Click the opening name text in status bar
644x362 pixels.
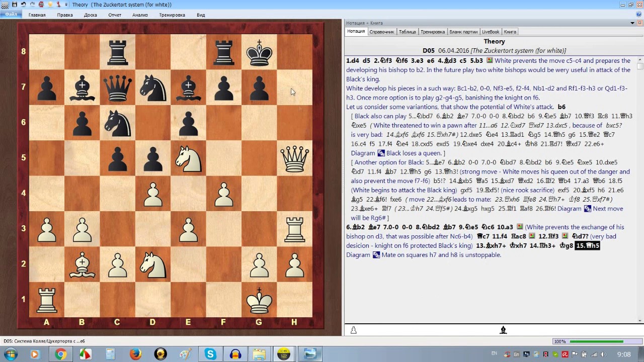click(x=44, y=341)
